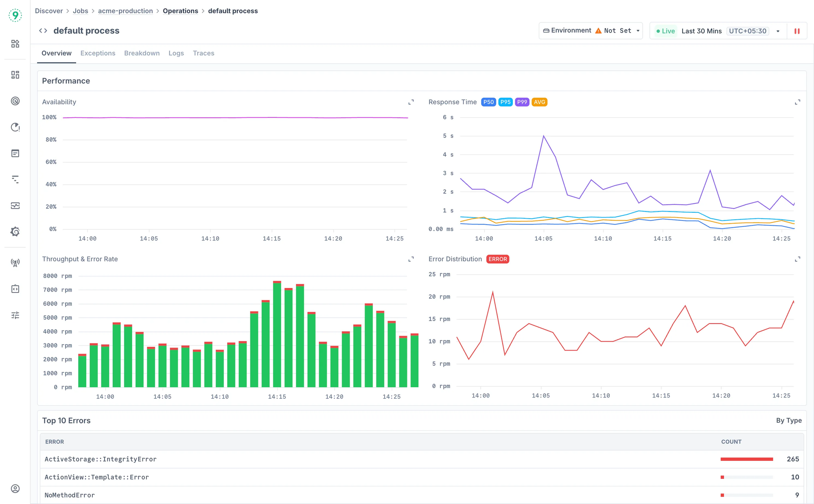Viewport: 814px width, 504px height.
Task: Click the pie chart metrics sidebar icon
Action: click(x=15, y=127)
